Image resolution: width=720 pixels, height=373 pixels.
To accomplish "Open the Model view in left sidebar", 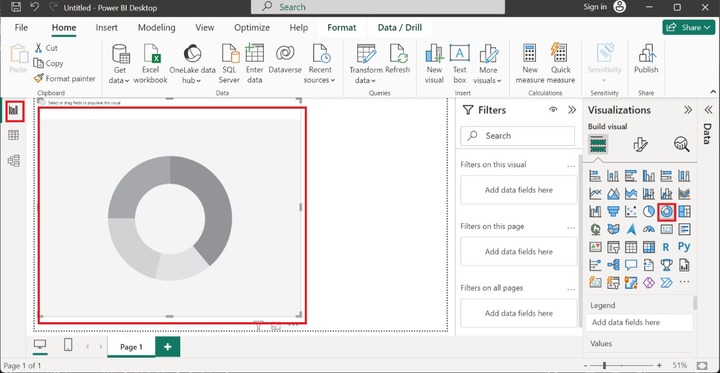I will click(x=14, y=161).
